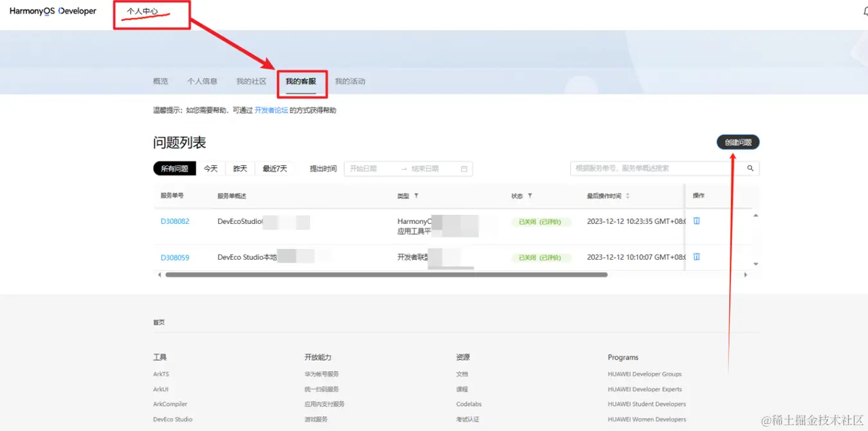Open 文档 footer link
Image resolution: width=868 pixels, height=431 pixels.
click(462, 374)
